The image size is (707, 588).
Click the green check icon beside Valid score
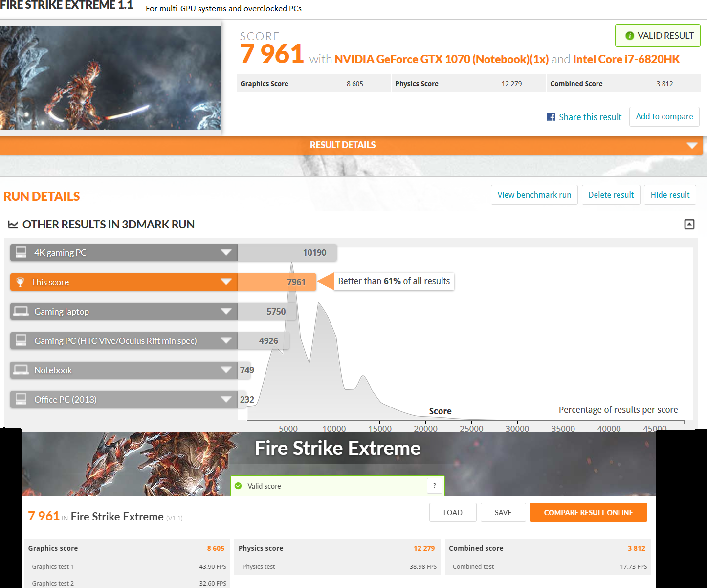(x=238, y=486)
